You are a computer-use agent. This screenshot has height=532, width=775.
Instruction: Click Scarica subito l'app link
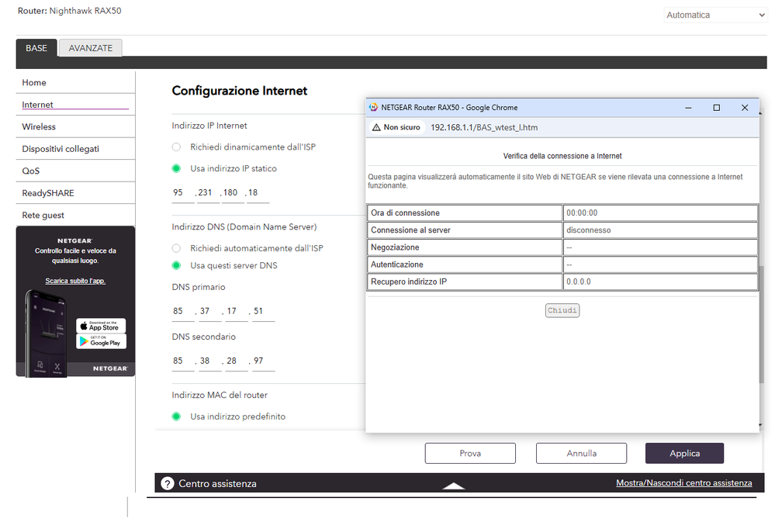tap(75, 281)
